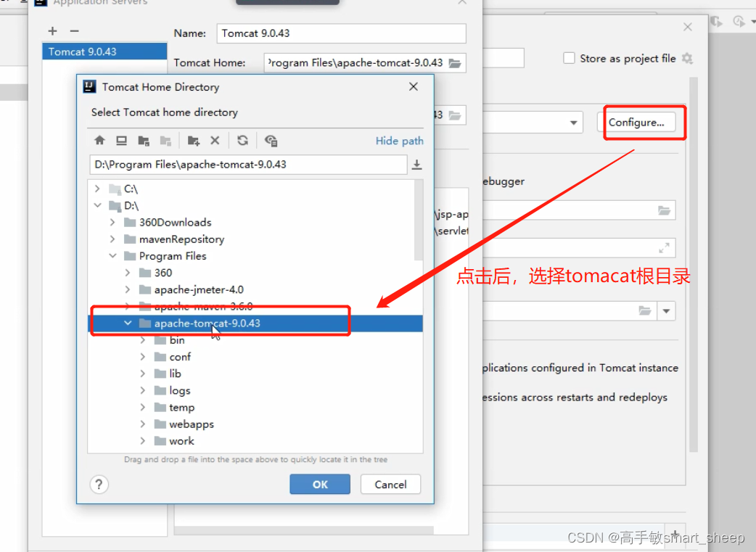Select the apache-jmeter-4.0 folder
This screenshot has height=552, width=756.
point(199,289)
